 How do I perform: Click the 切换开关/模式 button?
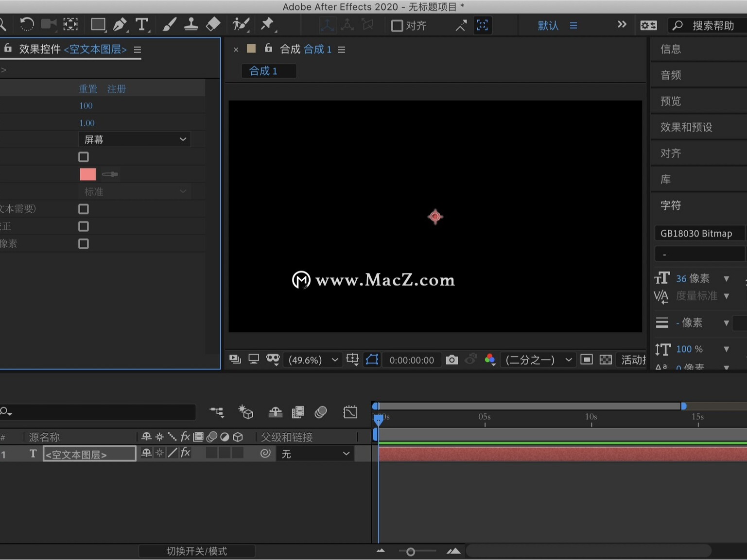point(196,551)
